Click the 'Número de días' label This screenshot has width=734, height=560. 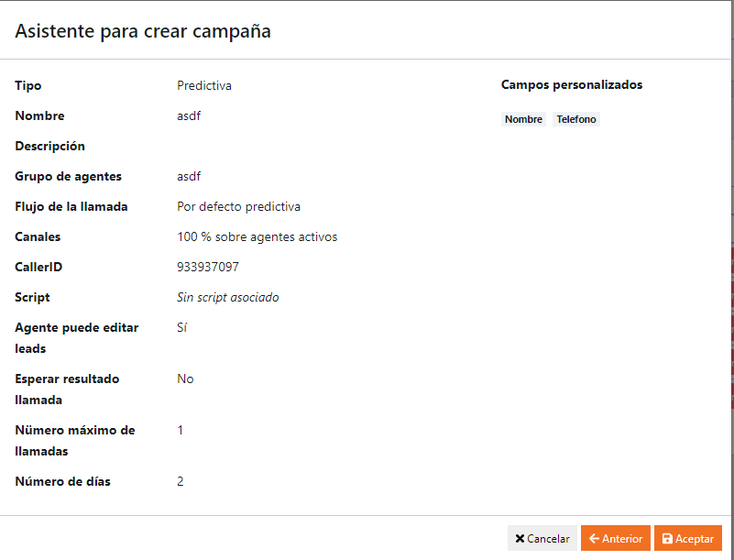(x=62, y=481)
